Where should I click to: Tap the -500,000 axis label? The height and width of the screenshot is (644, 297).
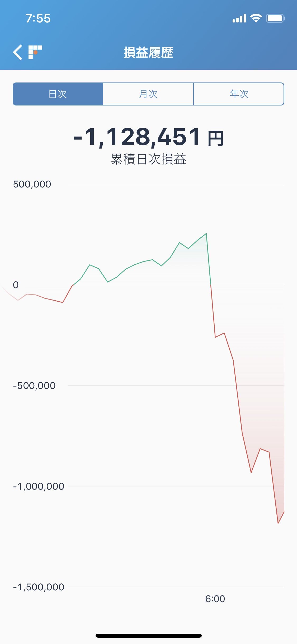pos(34,386)
